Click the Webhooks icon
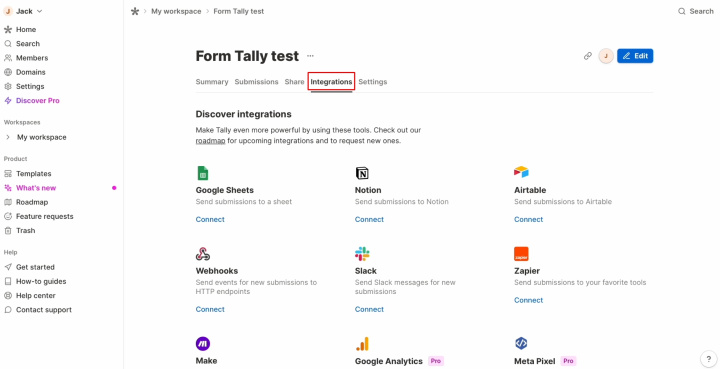The height and width of the screenshot is (369, 720). [203, 254]
